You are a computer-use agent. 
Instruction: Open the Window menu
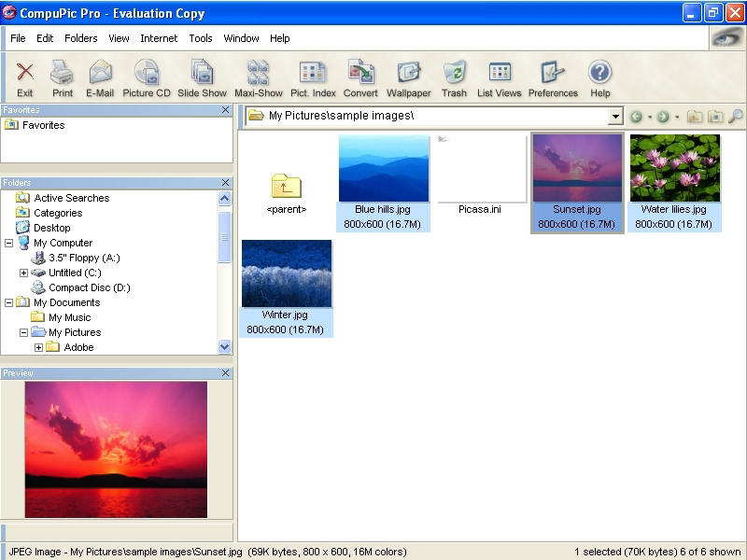click(x=241, y=38)
